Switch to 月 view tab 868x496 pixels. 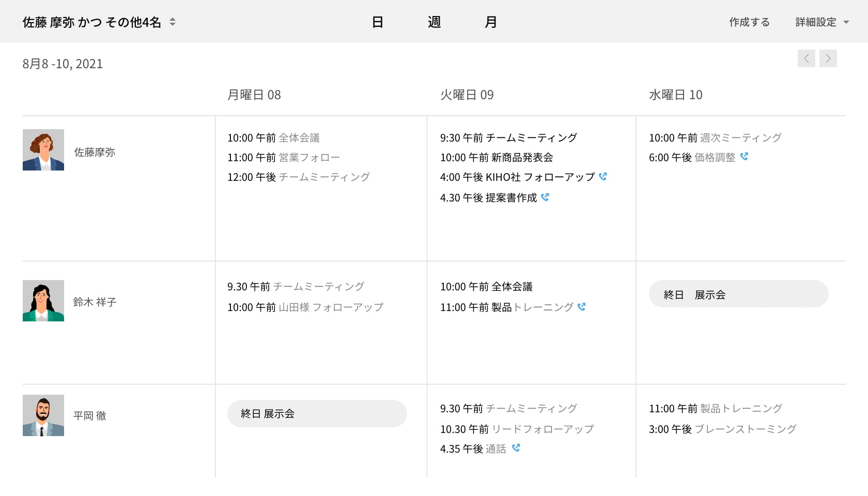[x=491, y=22]
